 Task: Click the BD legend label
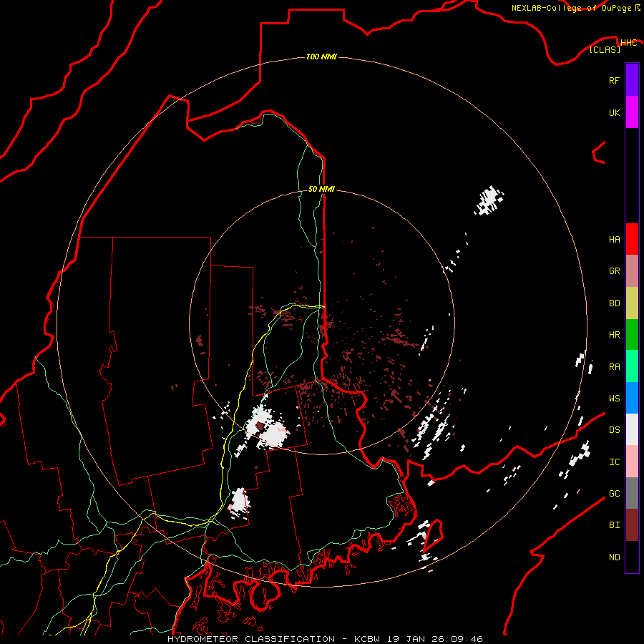pos(614,303)
